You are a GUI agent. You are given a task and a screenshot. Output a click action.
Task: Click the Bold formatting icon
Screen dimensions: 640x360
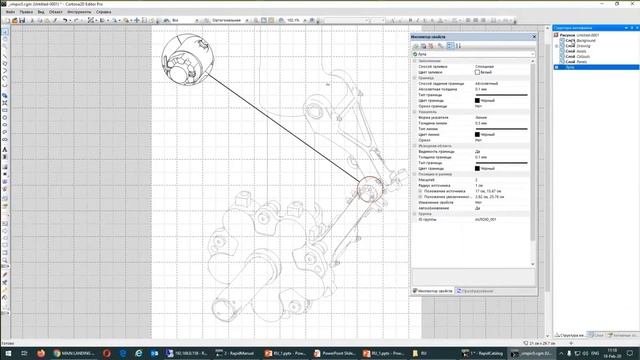[x=410, y=20]
